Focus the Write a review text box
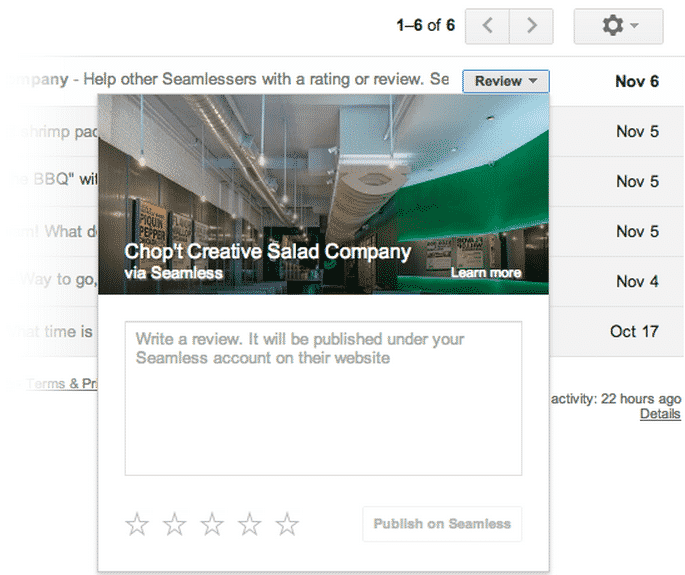Image resolution: width=685 pixels, height=575 pixels. [x=323, y=398]
